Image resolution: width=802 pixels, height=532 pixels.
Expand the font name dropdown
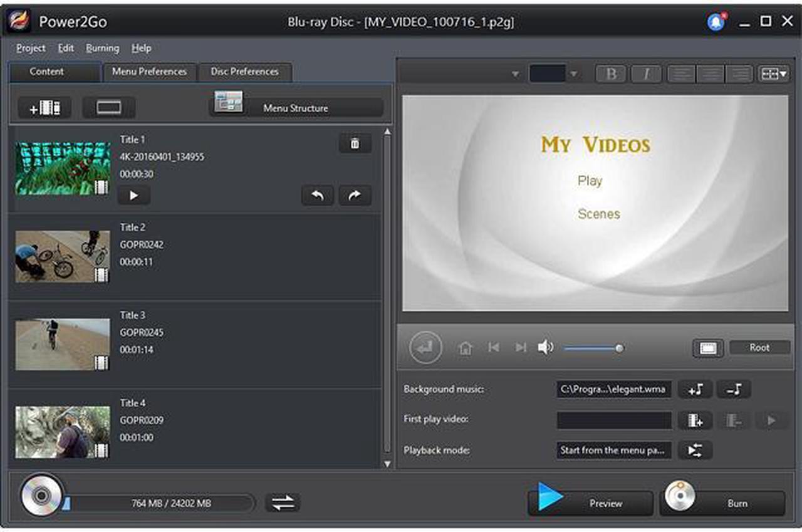pos(515,74)
